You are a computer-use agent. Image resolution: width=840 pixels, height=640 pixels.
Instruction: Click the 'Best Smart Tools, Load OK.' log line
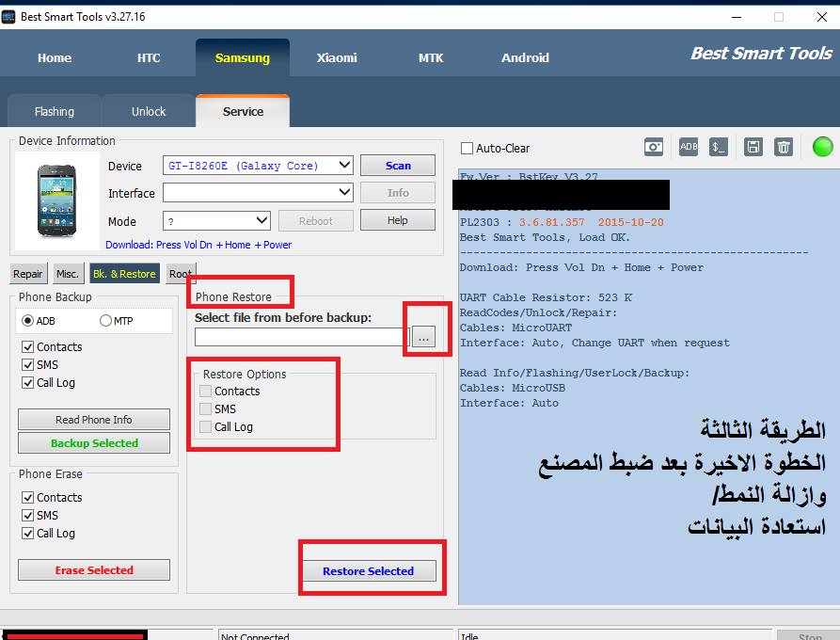click(545, 237)
